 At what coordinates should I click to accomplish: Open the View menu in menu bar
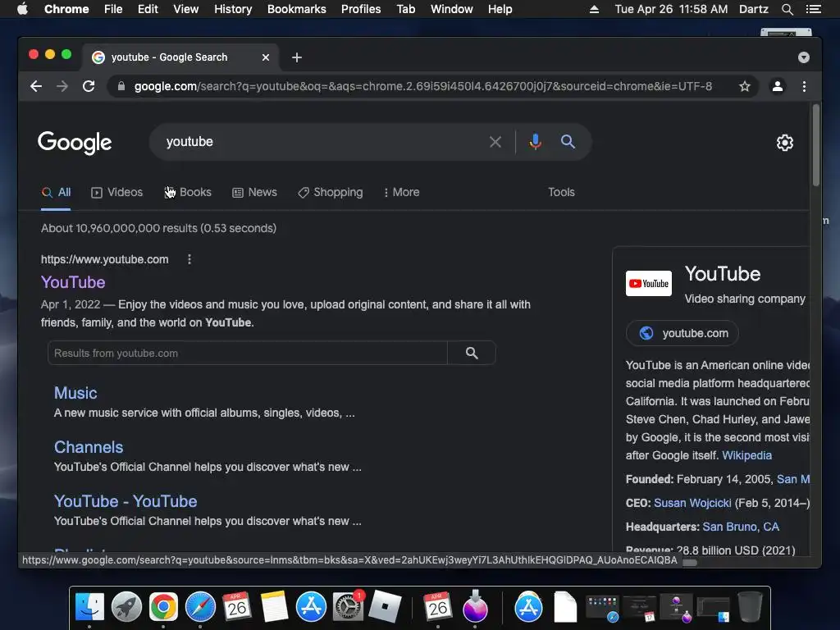coord(186,9)
